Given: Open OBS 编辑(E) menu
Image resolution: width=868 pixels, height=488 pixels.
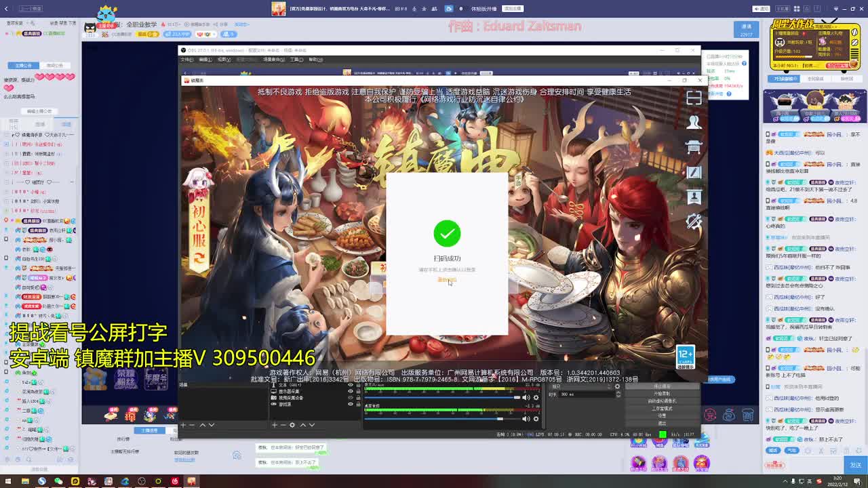Looking at the screenshot, I should coord(205,60).
